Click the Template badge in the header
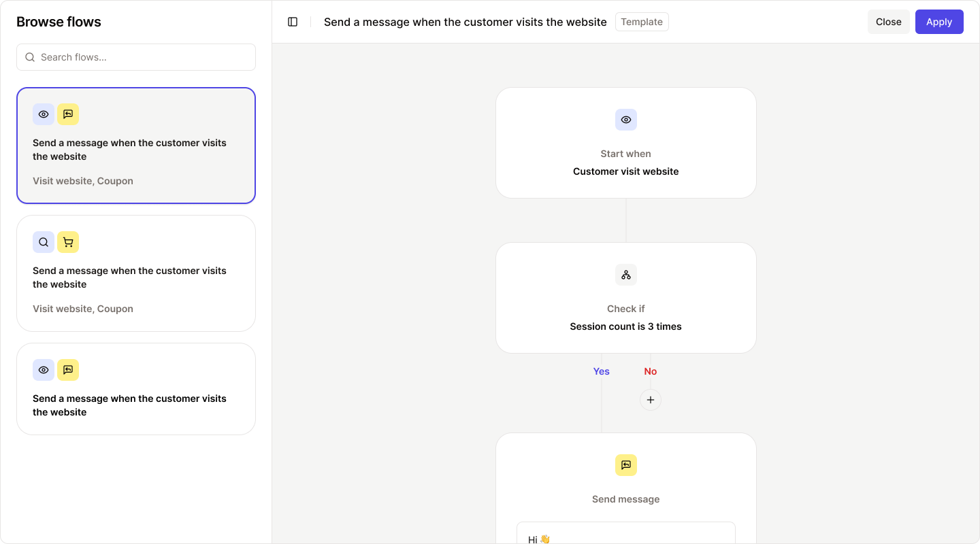The width and height of the screenshot is (980, 544). (x=641, y=21)
